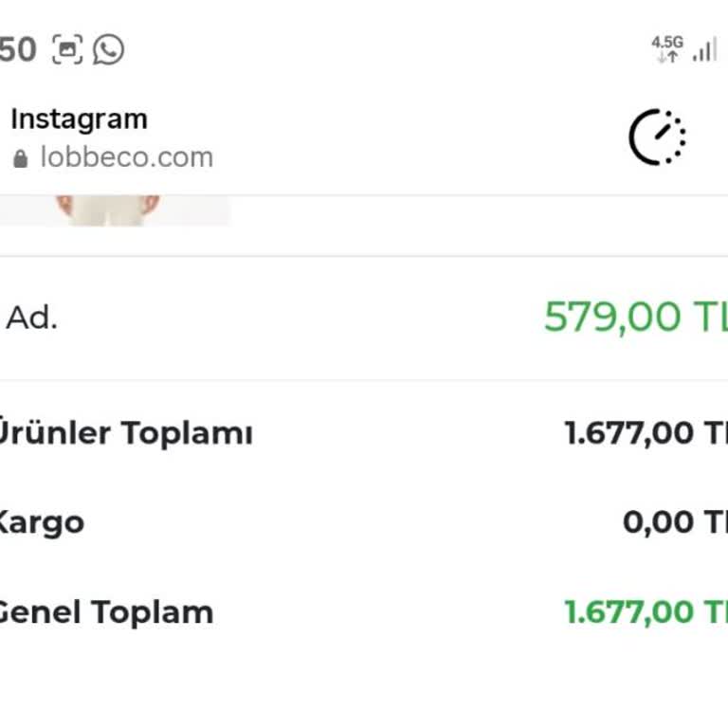Tap the 4.5G network indicator
The image size is (728, 728).
(x=667, y=48)
